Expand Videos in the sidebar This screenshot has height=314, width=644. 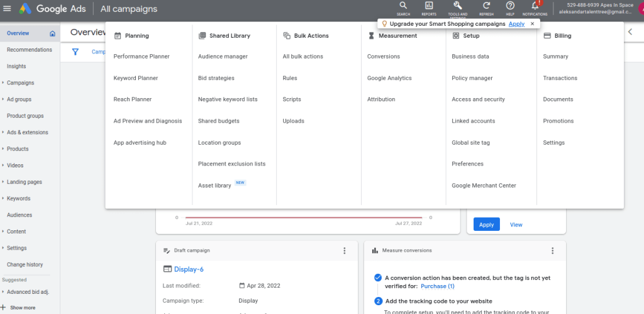[x=3, y=165]
